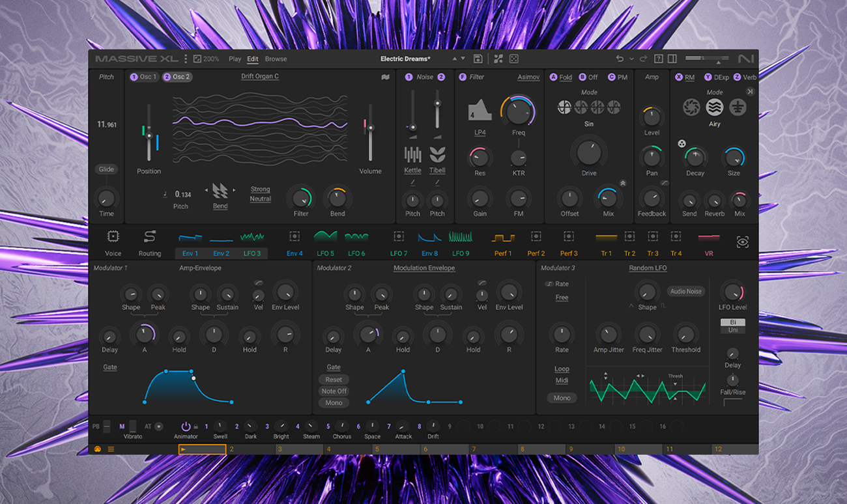This screenshot has height=504, width=847.
Task: Toggle the side panel layout icon
Action: click(672, 59)
